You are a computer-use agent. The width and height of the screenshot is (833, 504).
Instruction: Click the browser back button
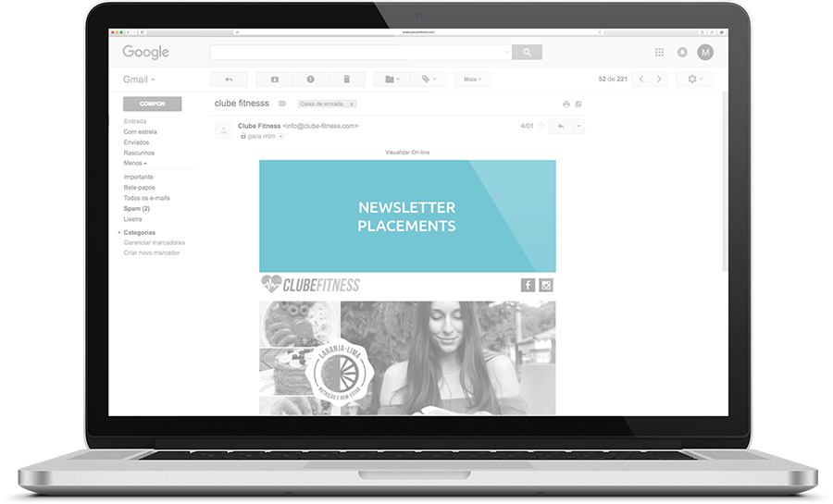[128, 32]
